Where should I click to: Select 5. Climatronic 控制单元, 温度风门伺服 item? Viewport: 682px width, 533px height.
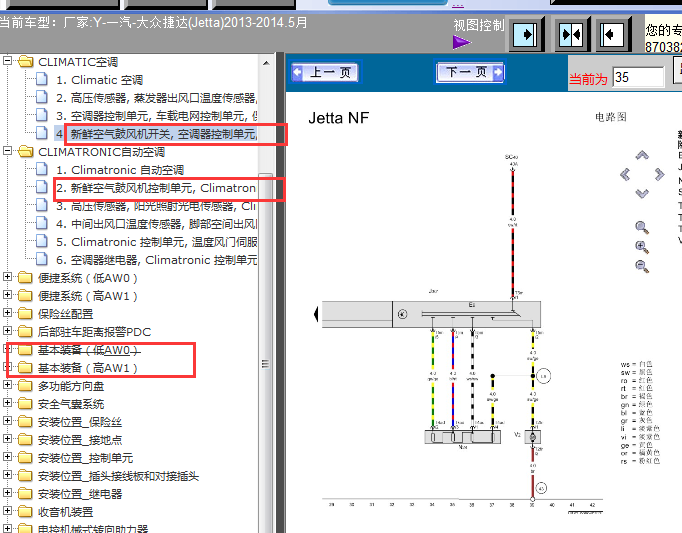157,242
